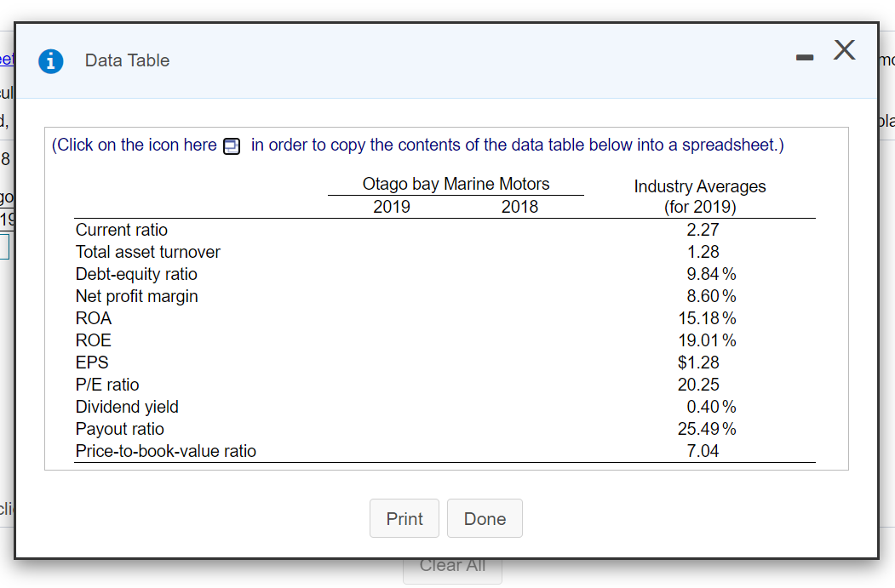895x588 pixels.
Task: Click the Net profit margin row label
Action: point(136,296)
